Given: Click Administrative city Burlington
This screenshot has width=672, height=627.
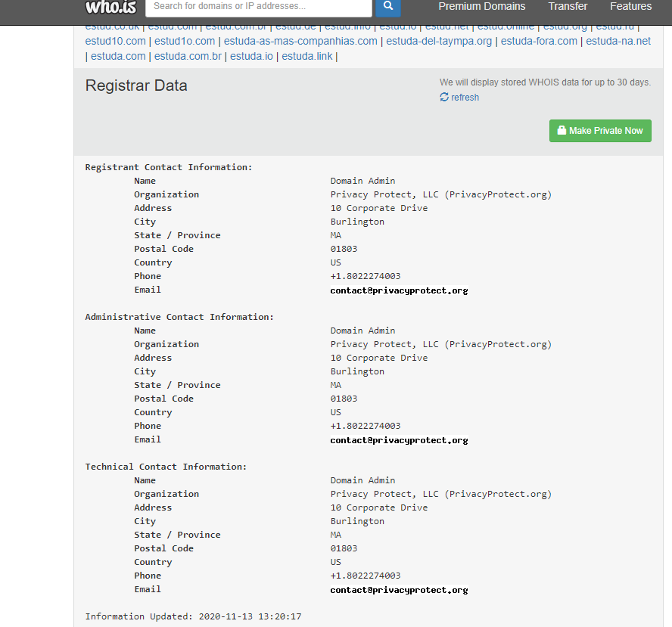Looking at the screenshot, I should click(x=357, y=372).
